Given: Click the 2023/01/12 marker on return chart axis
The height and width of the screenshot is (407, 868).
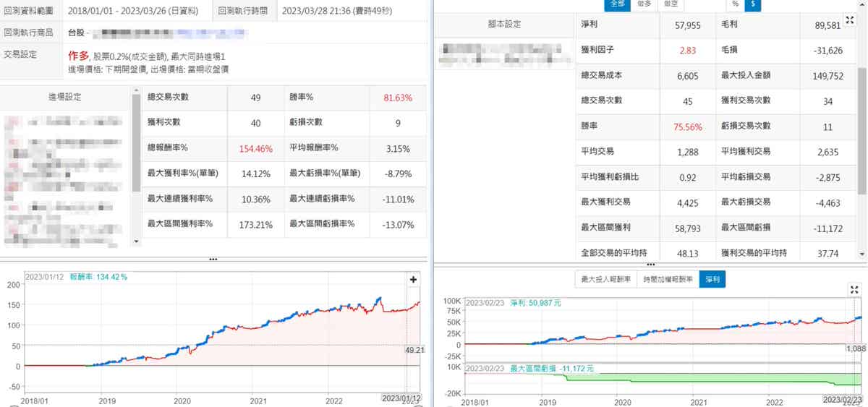Looking at the screenshot, I should coord(401,398).
